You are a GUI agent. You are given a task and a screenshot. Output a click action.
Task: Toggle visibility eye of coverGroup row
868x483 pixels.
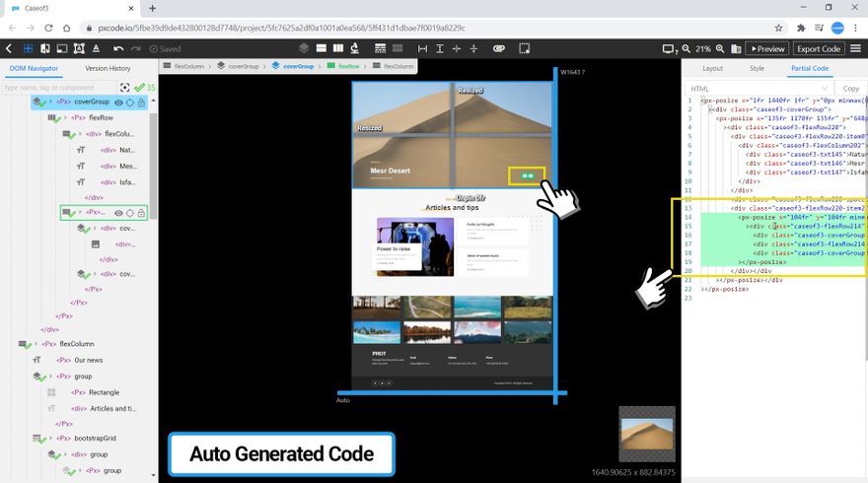[x=118, y=102]
